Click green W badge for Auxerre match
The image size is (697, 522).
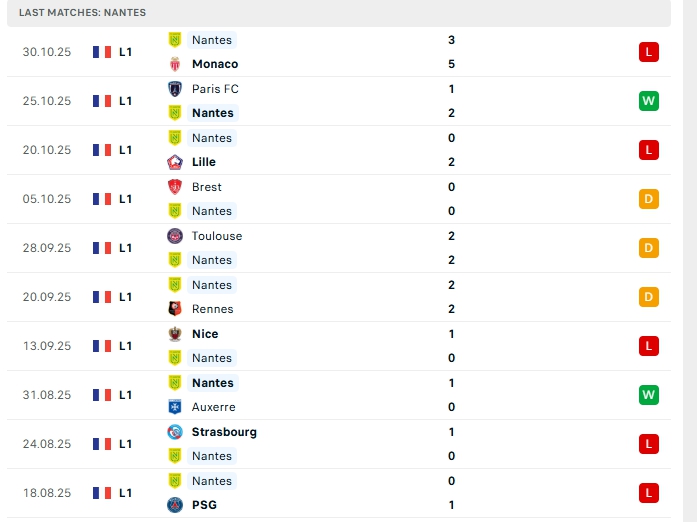click(649, 395)
